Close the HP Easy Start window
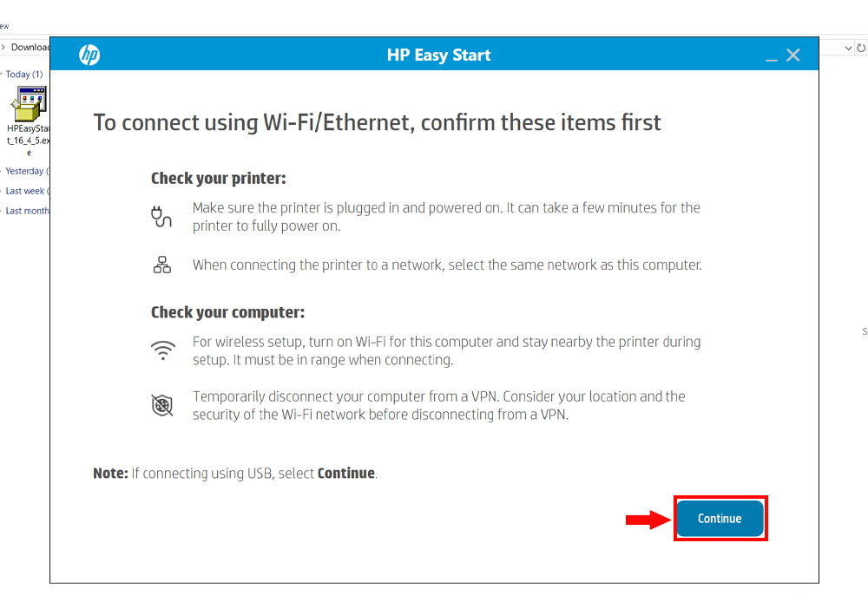868x615 pixels. click(793, 56)
